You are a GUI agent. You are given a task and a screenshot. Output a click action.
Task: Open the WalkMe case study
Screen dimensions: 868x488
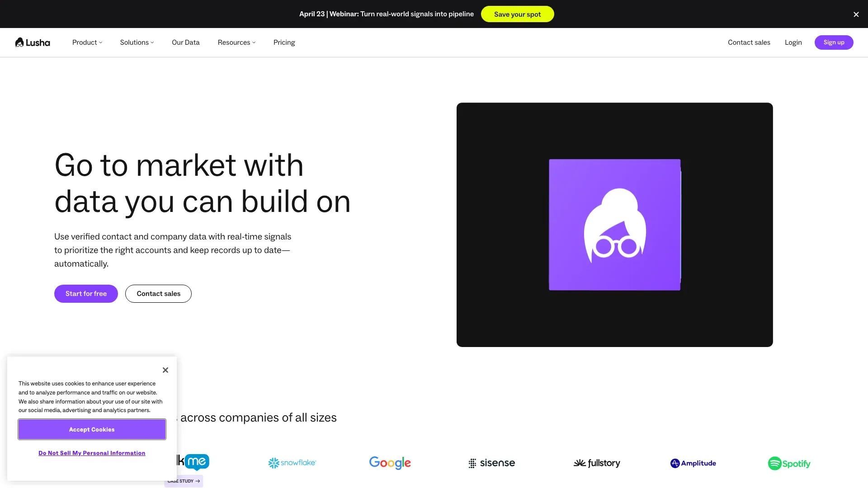(x=184, y=481)
